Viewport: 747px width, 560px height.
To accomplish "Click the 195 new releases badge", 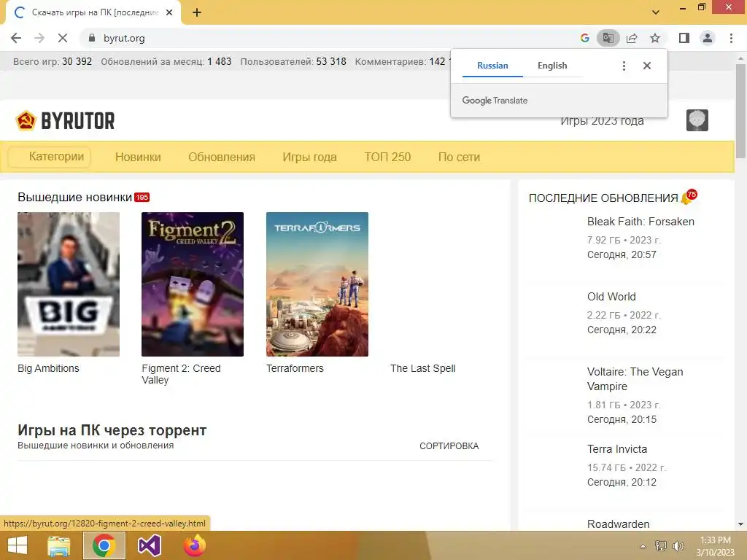I will pyautogui.click(x=142, y=197).
